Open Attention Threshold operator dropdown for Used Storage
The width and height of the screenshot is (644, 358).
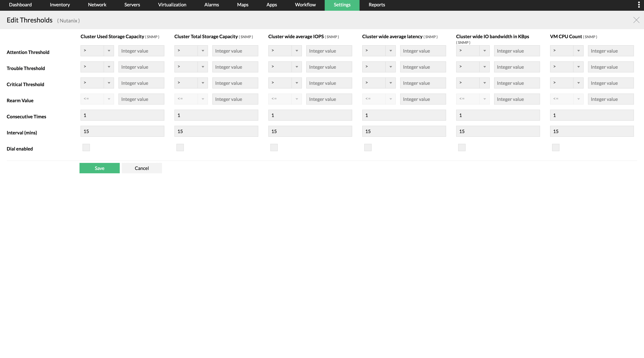97,51
